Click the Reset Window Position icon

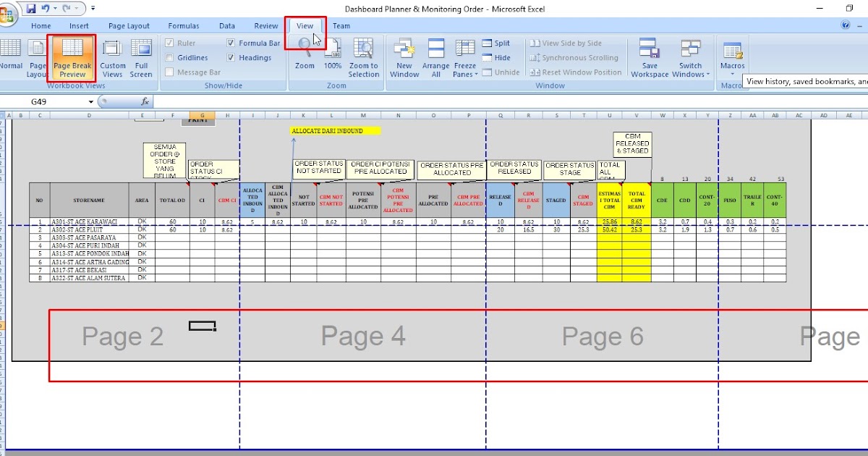535,72
